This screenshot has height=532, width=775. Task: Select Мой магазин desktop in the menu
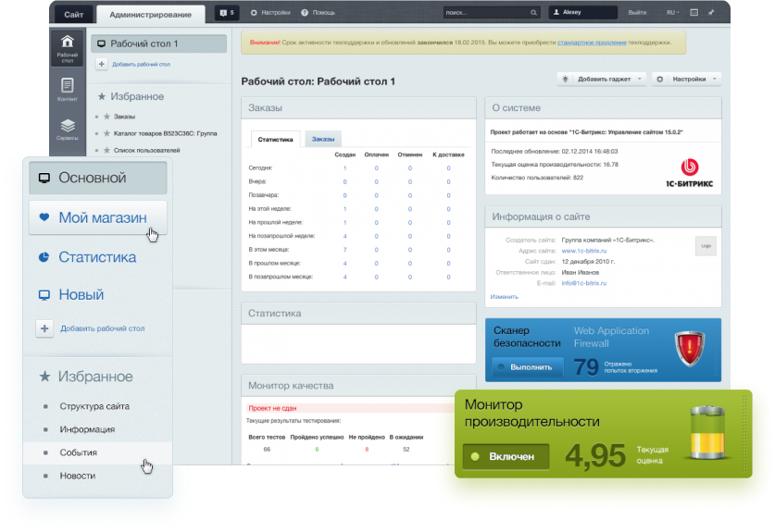pos(97,218)
